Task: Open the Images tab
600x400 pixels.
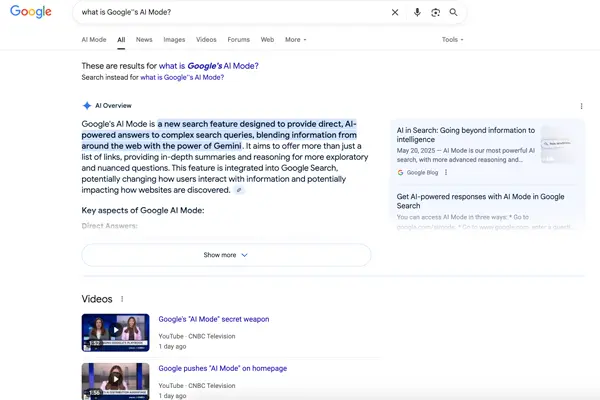Action: [x=174, y=39]
